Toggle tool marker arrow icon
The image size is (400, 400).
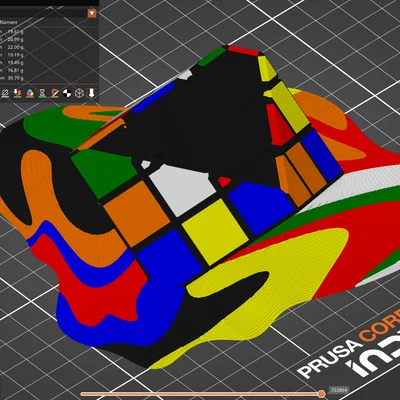(92, 93)
